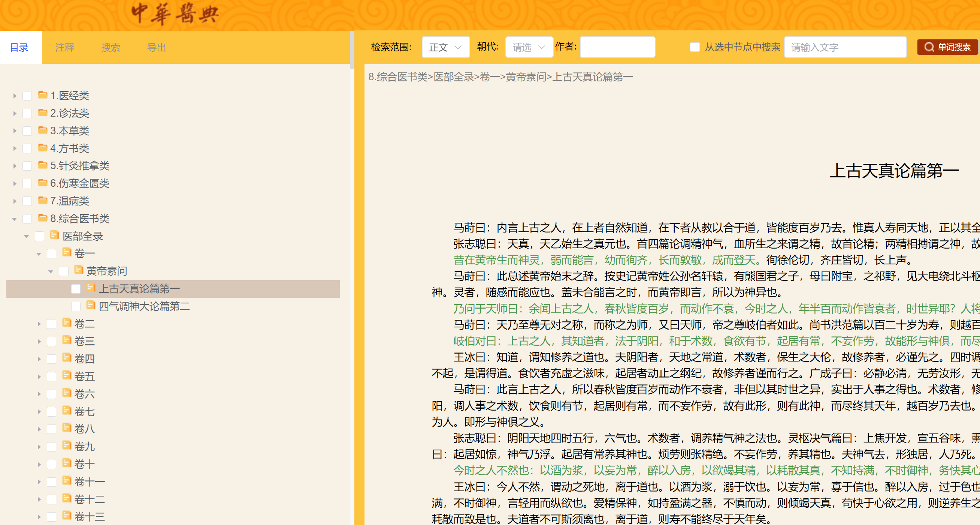
Task: Click folder icon of 5.针灸推拿类
Action: [x=43, y=165]
